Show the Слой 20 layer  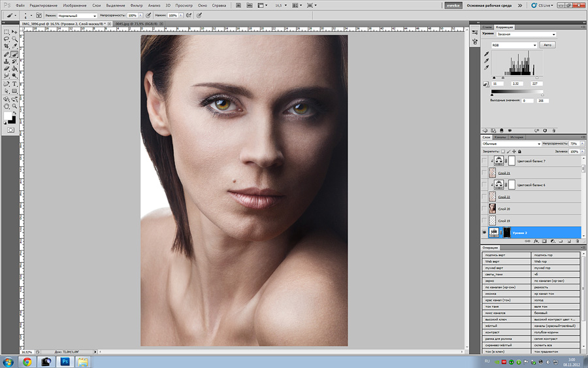click(x=484, y=209)
